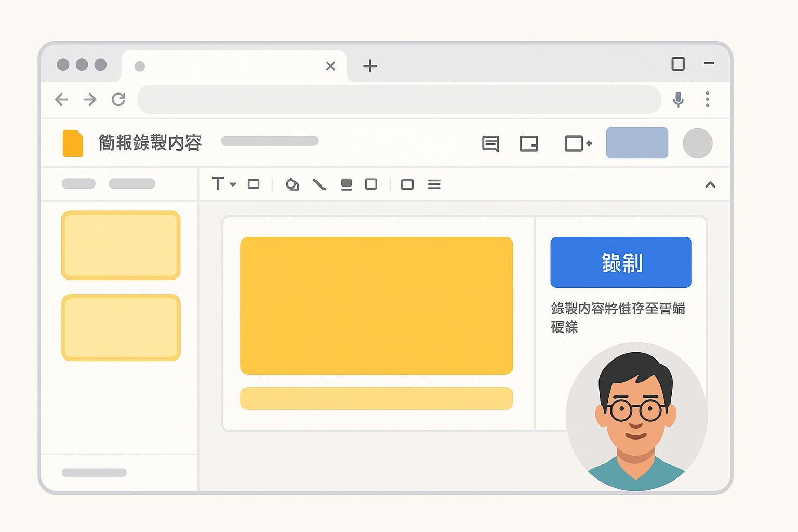Click the browser address bar

point(398,99)
